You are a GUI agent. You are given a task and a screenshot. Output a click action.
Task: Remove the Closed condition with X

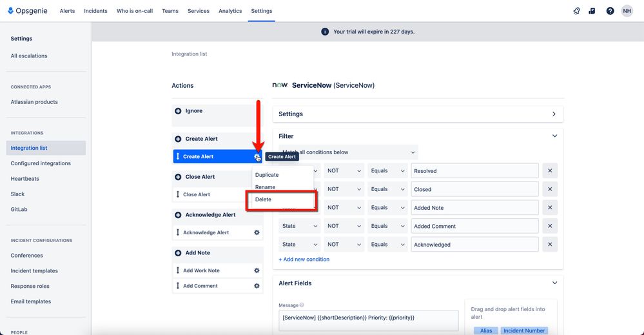(x=550, y=189)
